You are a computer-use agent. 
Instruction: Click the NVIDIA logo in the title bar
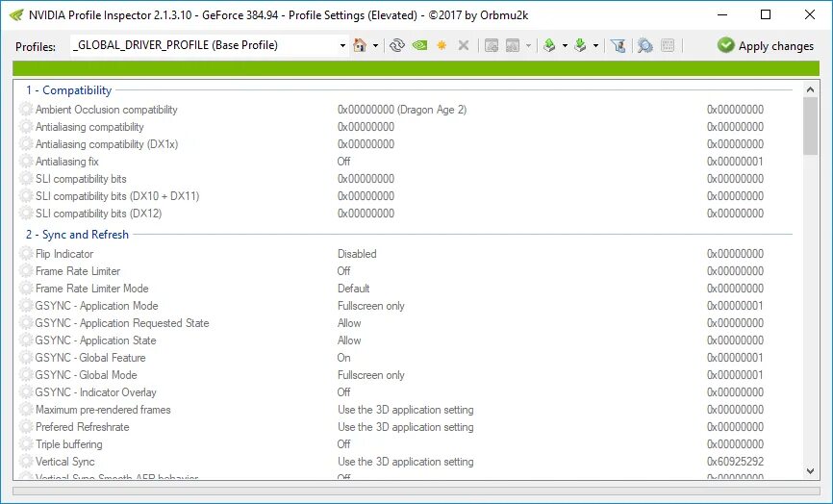click(16, 14)
